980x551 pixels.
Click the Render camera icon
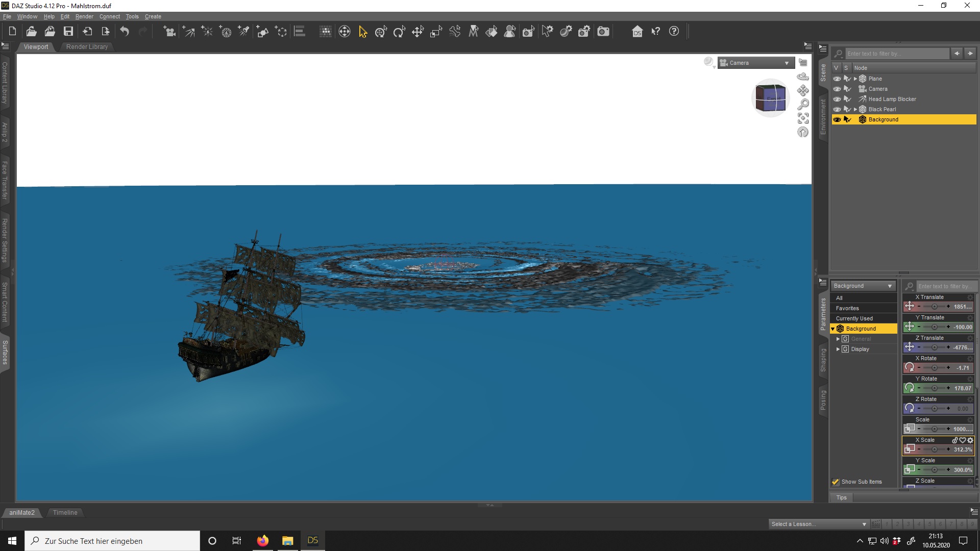603,32
